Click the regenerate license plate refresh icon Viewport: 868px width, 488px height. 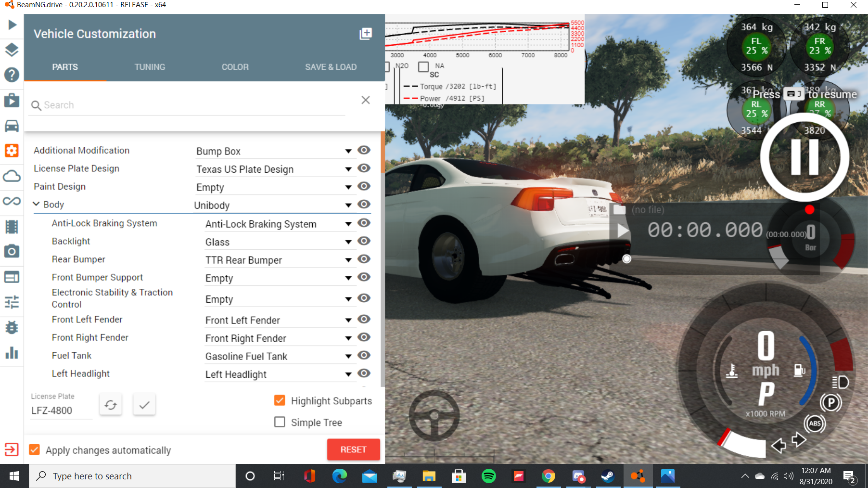pyautogui.click(x=111, y=405)
